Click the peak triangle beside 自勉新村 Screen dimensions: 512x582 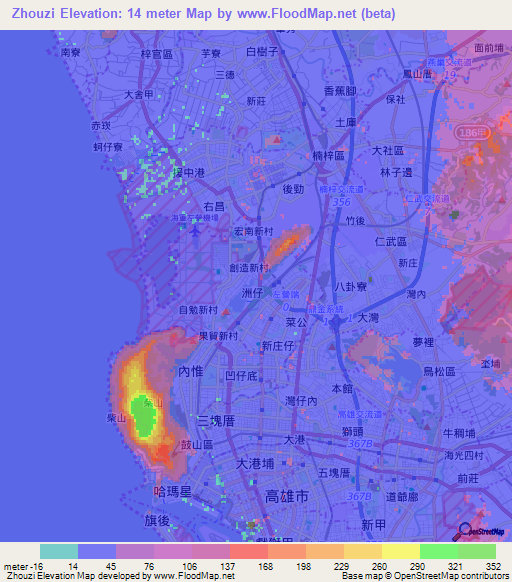pos(226,312)
